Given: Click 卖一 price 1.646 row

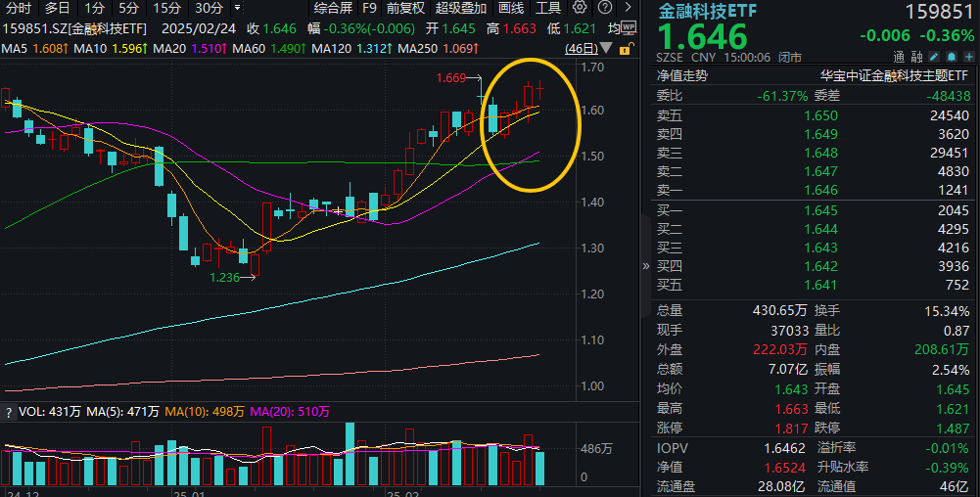Looking at the screenshot, I should (813, 191).
